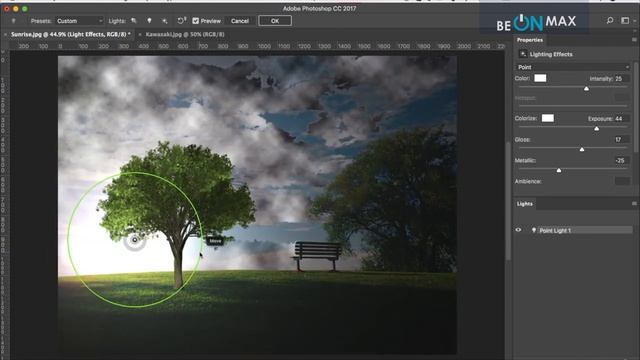Click the Exposure slider handle

pyautogui.click(x=596, y=128)
